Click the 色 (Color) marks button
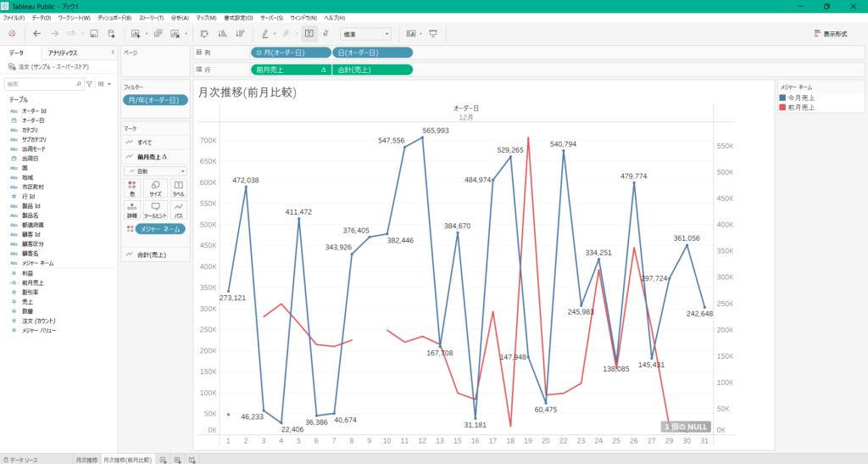This screenshot has width=868, height=464. (x=131, y=188)
